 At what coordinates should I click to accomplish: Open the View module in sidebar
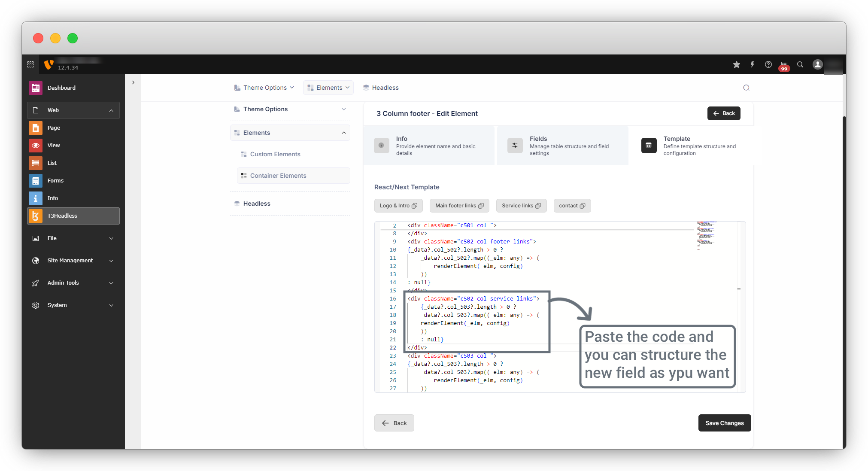click(x=54, y=146)
